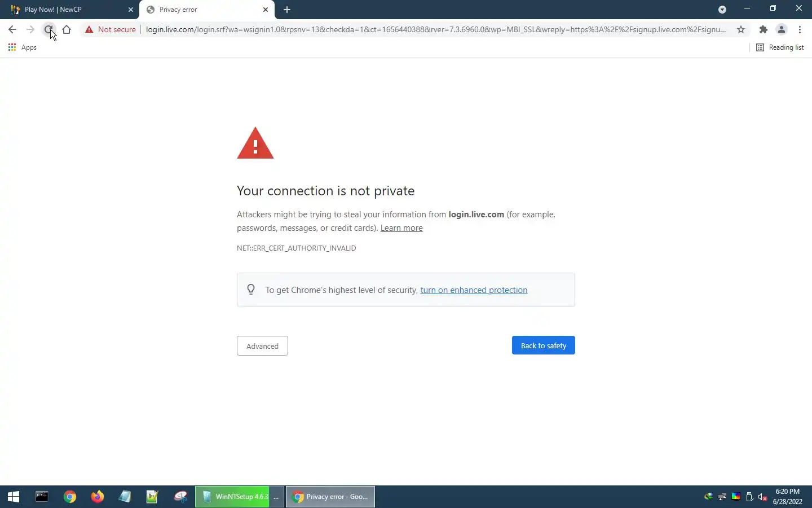Viewport: 812px width, 508px height.
Task: Go back with the browser back arrow
Action: point(12,29)
